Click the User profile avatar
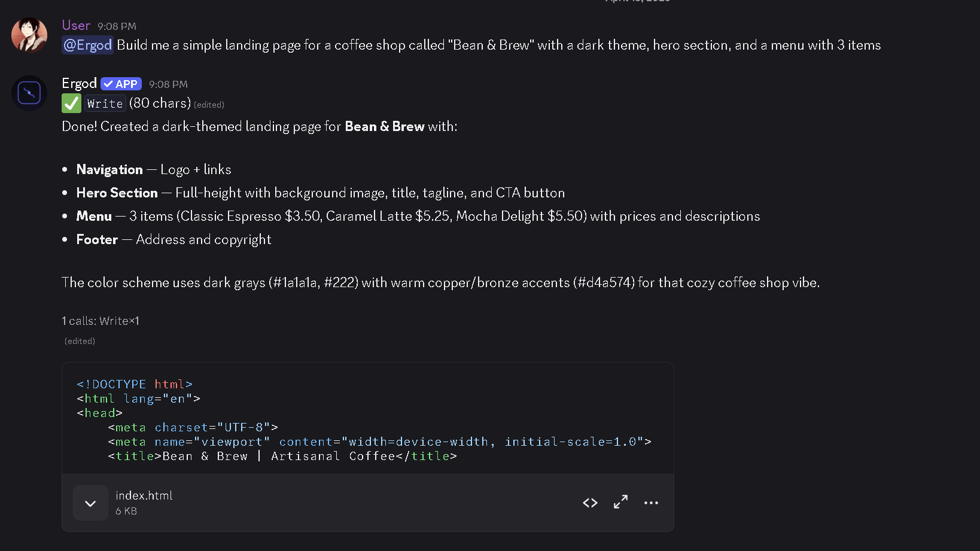980x551 pixels. click(29, 35)
